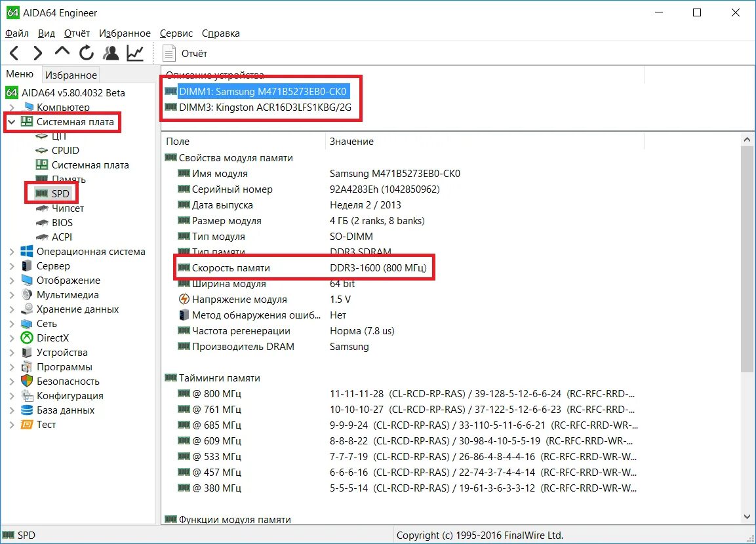Image resolution: width=756 pixels, height=544 pixels.
Task: Click the ACPI chip icon in tree
Action: pos(42,237)
